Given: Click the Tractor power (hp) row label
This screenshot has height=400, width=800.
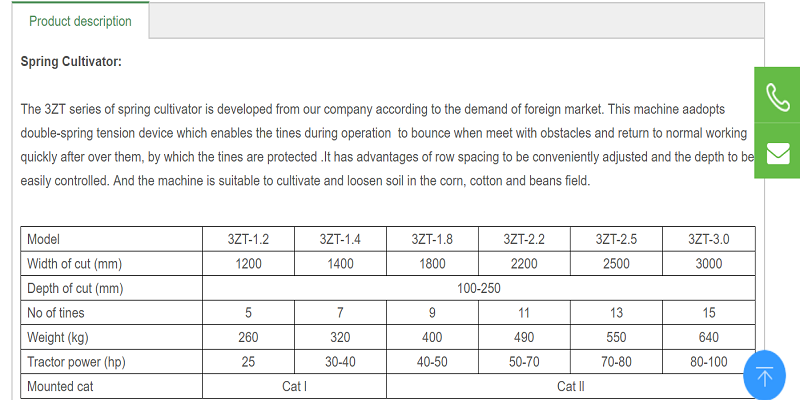Looking at the screenshot, I should click(x=76, y=362).
